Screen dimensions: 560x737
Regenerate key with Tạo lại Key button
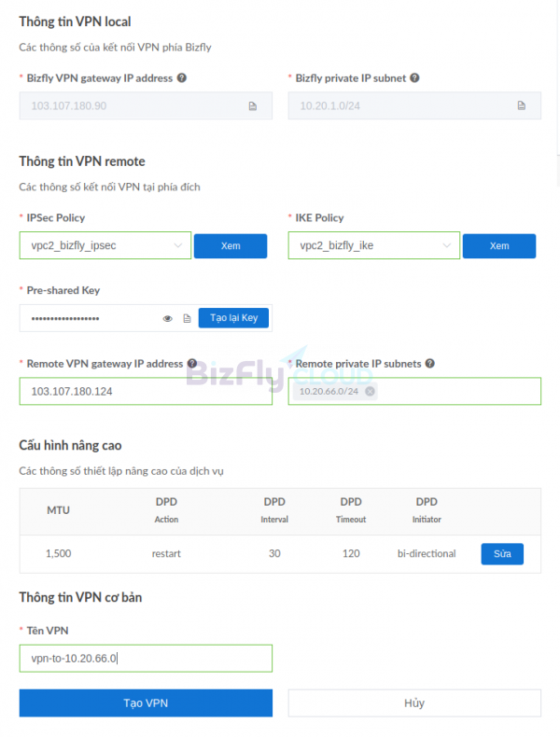click(233, 318)
